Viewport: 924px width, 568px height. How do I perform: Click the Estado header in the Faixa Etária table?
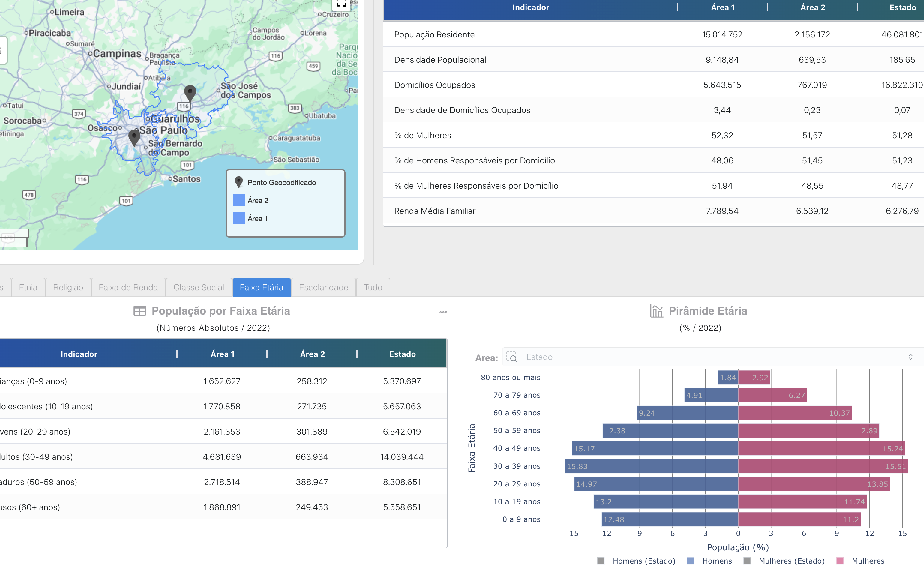pos(402,354)
